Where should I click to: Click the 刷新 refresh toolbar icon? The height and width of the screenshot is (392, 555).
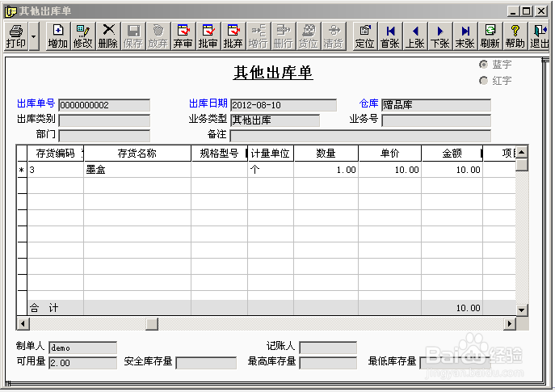490,36
